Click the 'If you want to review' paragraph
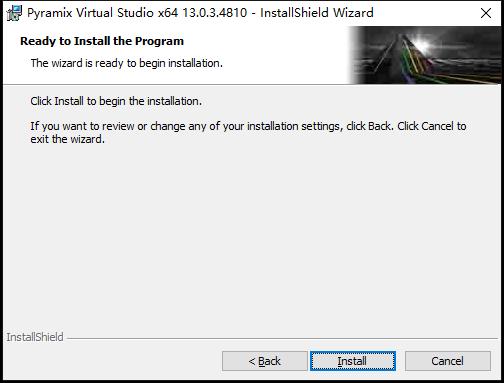 point(248,132)
